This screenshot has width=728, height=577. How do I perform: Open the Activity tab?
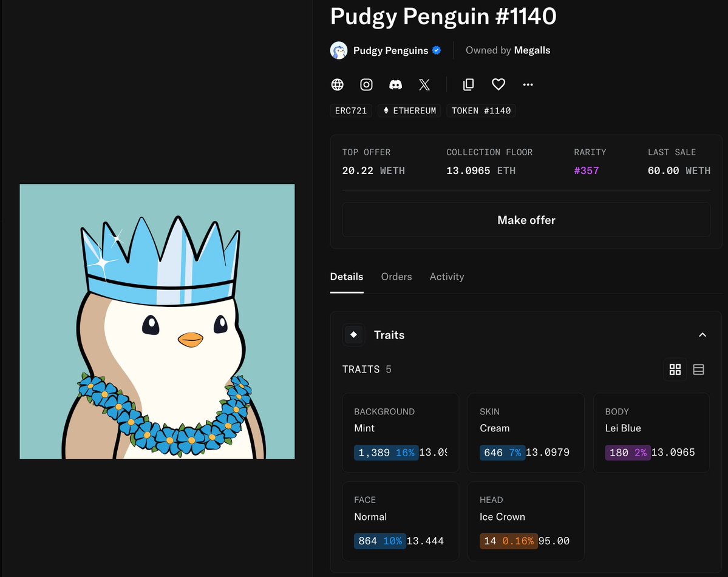pos(447,277)
